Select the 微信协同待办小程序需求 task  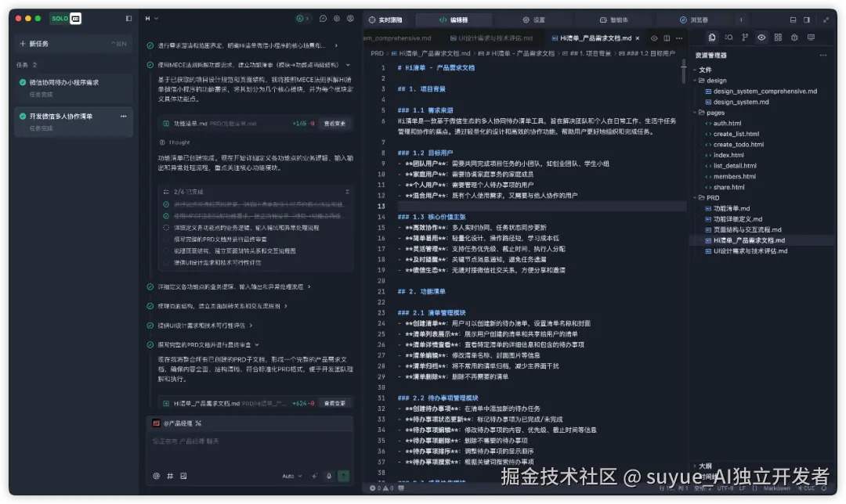pyautogui.click(x=74, y=88)
